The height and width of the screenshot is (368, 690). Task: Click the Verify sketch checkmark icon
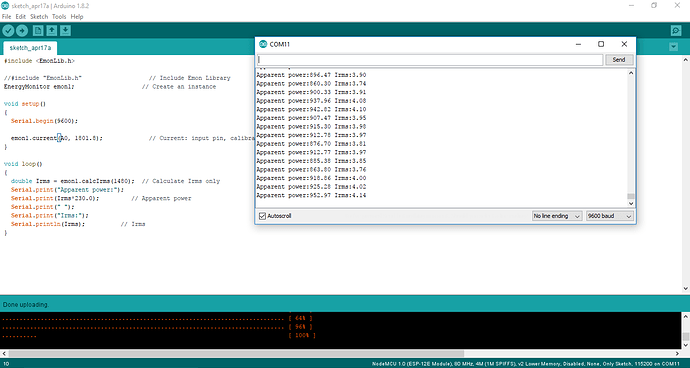8,30
